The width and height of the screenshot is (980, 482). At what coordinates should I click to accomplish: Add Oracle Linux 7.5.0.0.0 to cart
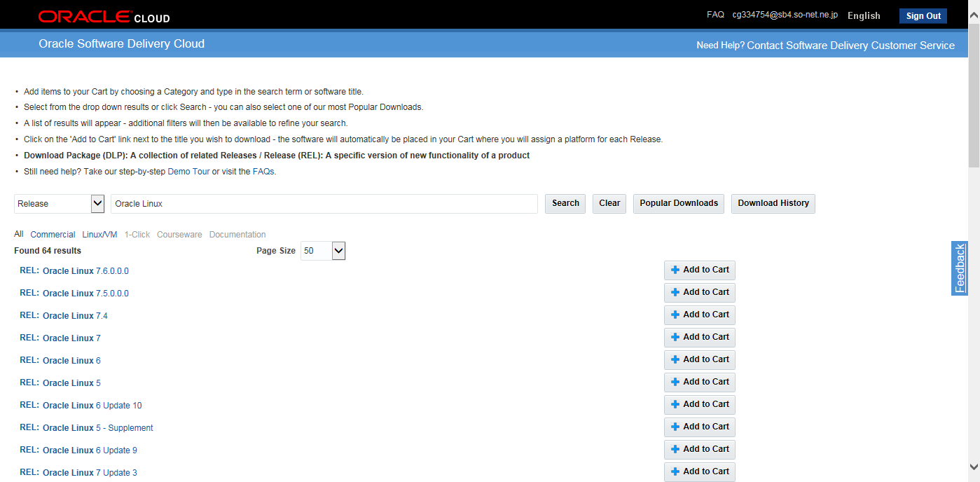699,292
